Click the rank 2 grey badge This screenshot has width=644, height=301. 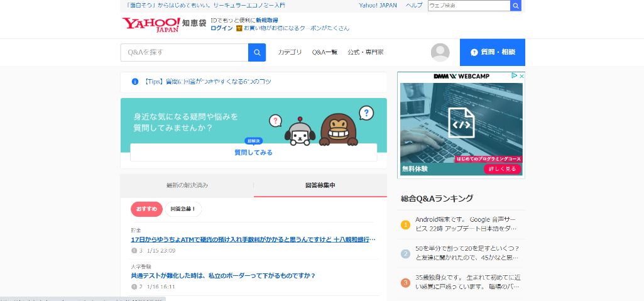point(405,254)
